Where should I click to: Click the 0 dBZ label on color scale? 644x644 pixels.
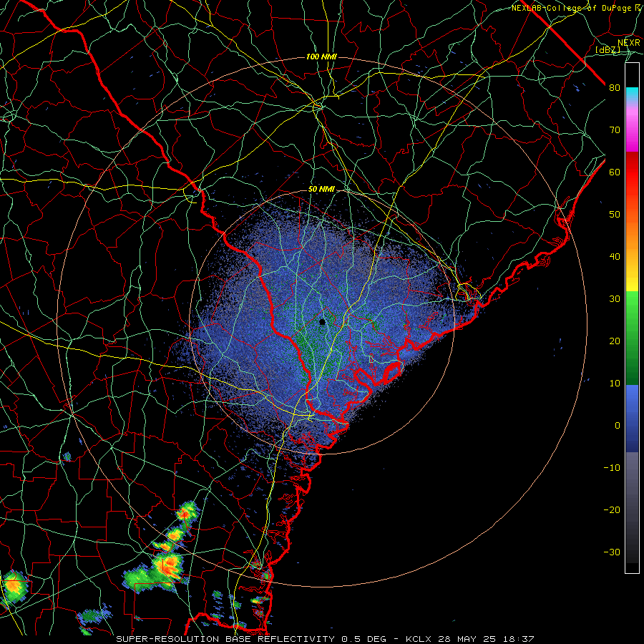pos(618,426)
